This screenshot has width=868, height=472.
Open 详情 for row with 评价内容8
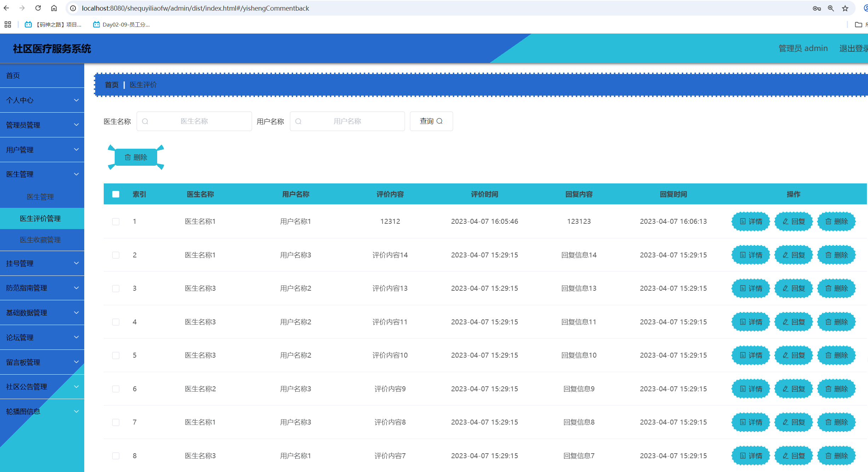751,422
